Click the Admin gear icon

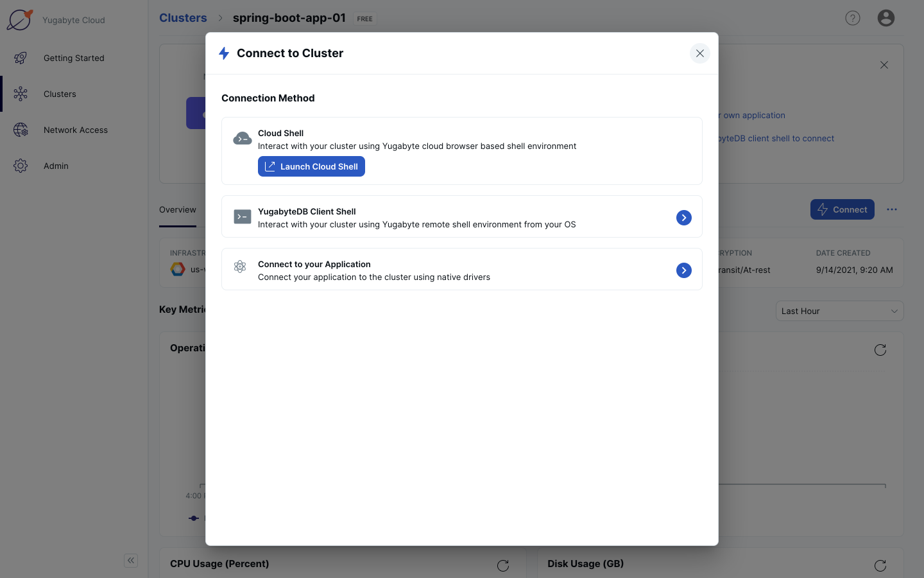[x=21, y=166]
